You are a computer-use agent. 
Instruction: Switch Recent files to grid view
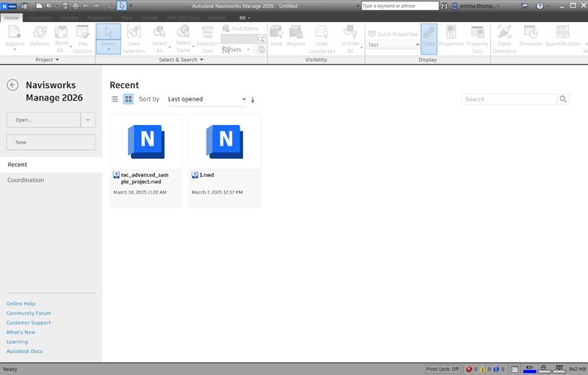(x=128, y=99)
